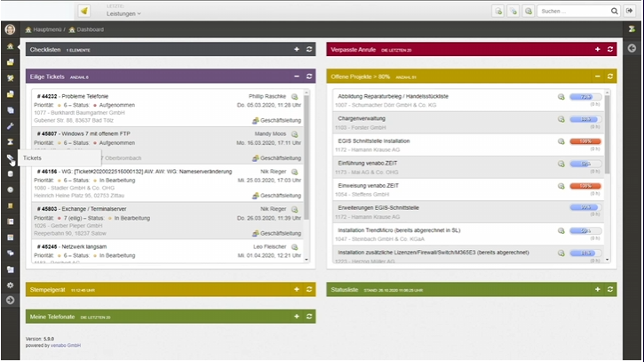Click the third plus icon directly left of search box

529,11
